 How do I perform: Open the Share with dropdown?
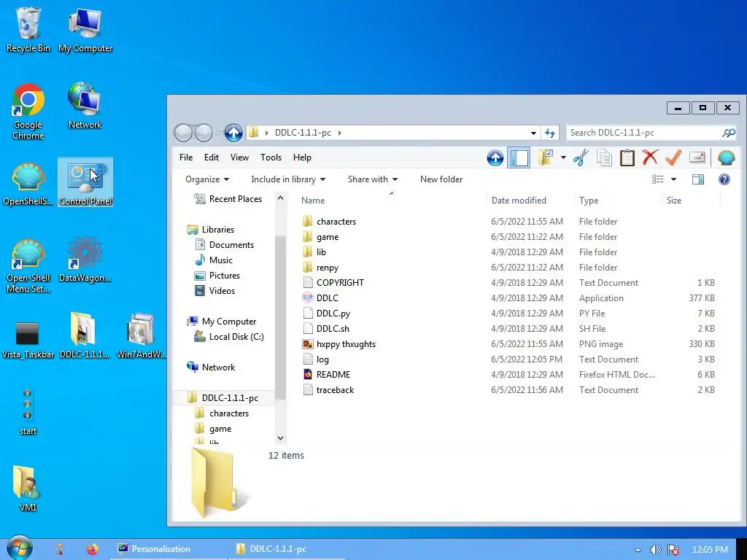pyautogui.click(x=373, y=179)
